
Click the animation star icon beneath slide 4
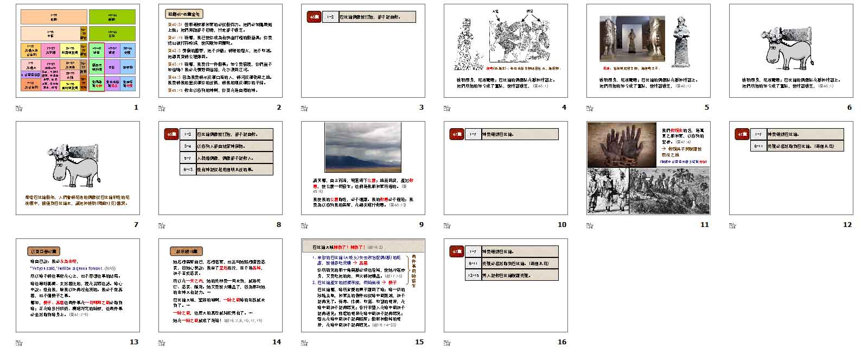447,108
